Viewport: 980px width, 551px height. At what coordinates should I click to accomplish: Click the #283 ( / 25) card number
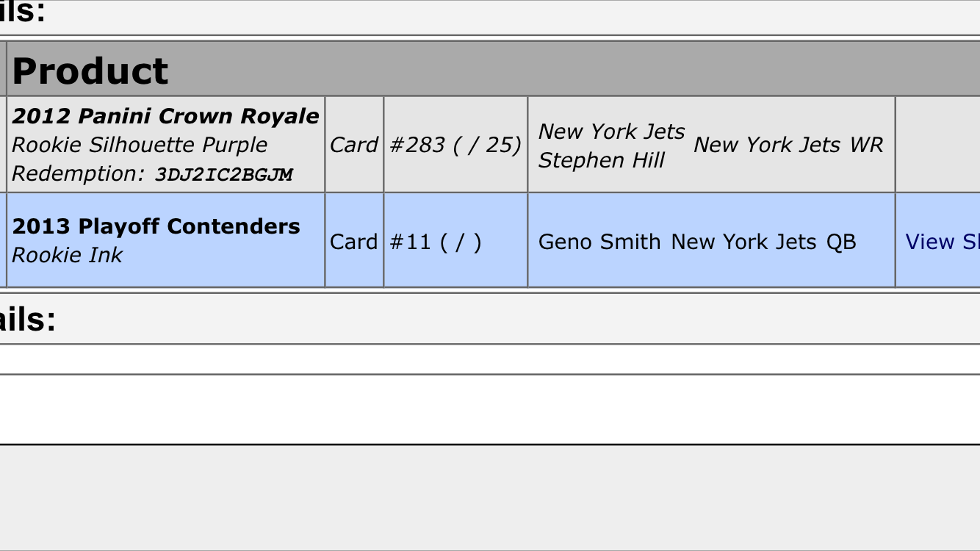[x=455, y=145]
